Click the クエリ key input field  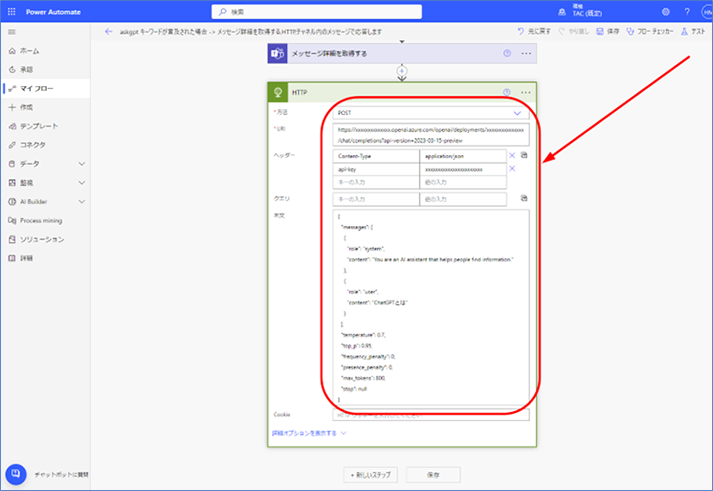tap(376, 199)
